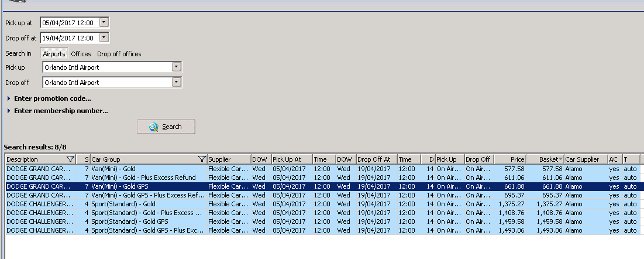The height and width of the screenshot is (259, 644).
Task: Expand Enter membership number section
Action: click(x=57, y=111)
